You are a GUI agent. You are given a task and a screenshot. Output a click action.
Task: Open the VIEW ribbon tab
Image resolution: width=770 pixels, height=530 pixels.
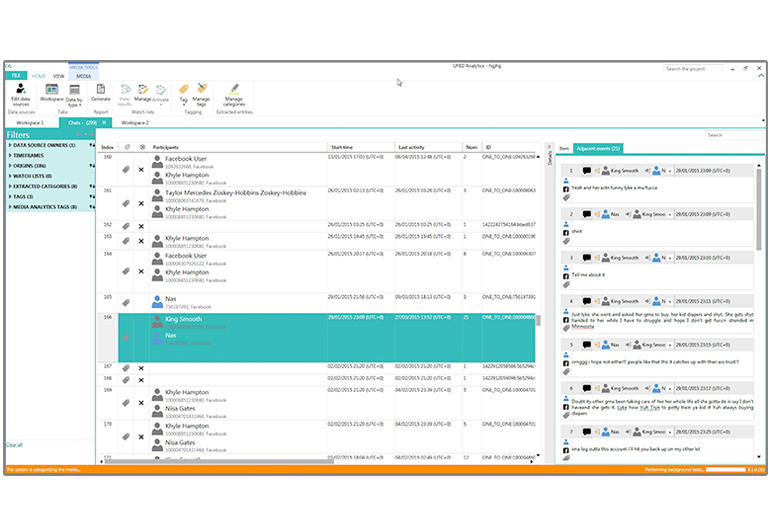[x=59, y=75]
